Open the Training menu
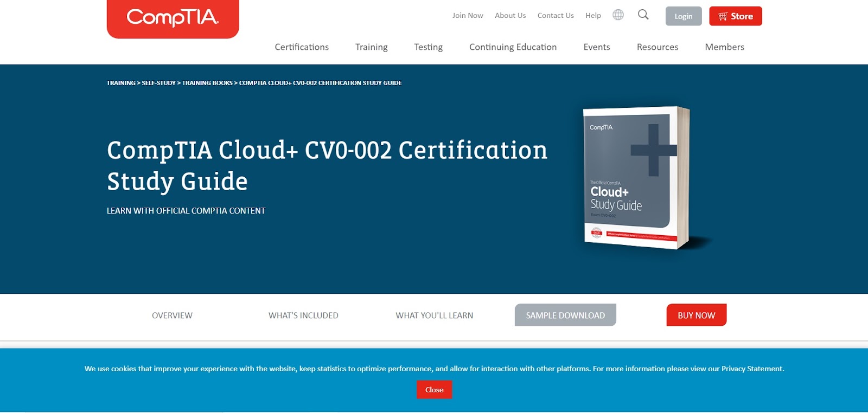Image resolution: width=868 pixels, height=413 pixels. pos(372,47)
